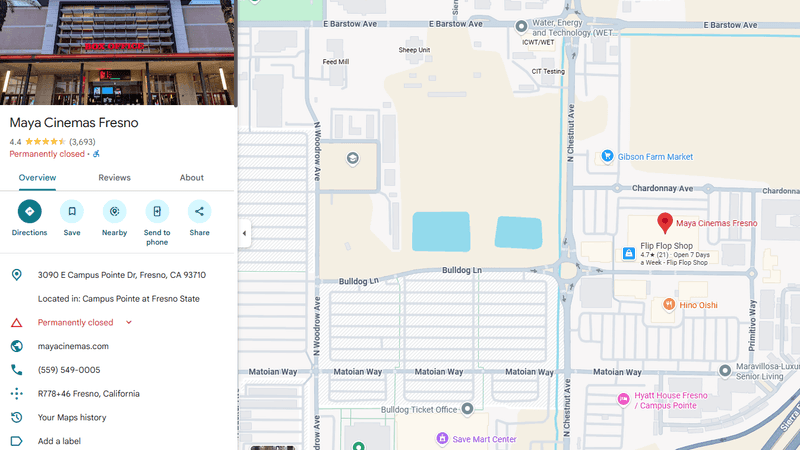The image size is (800, 450).
Task: Click the Water, Energy and Technology marker
Action: pos(521,26)
